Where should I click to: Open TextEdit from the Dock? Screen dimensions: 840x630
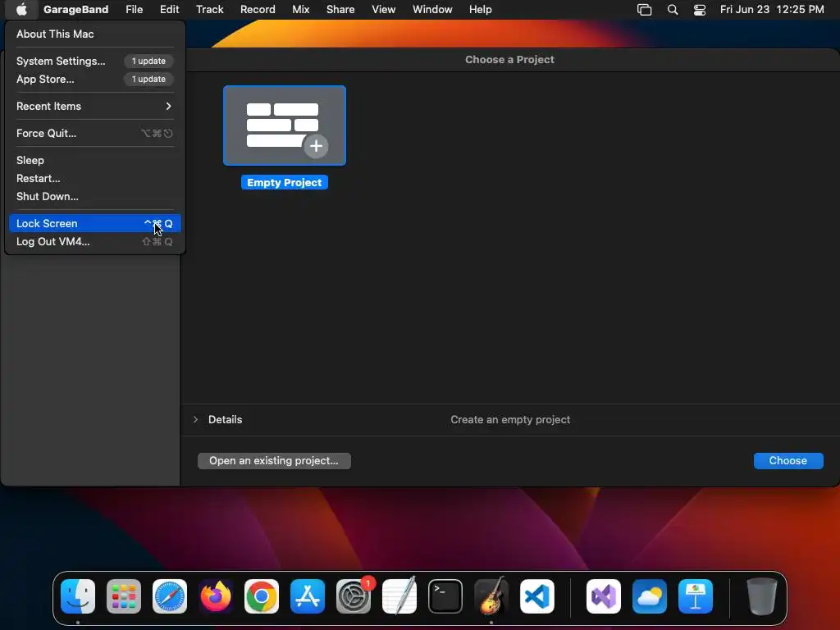[x=399, y=596]
